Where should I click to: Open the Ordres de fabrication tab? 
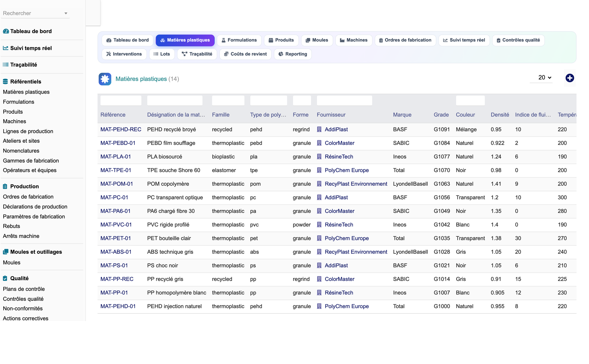(x=405, y=40)
